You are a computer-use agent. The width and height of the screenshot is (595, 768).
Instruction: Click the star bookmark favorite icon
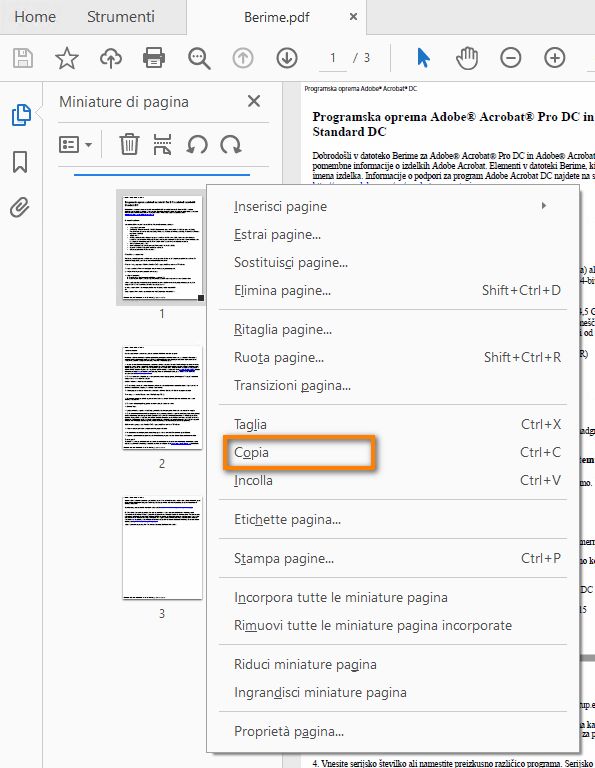coord(67,58)
